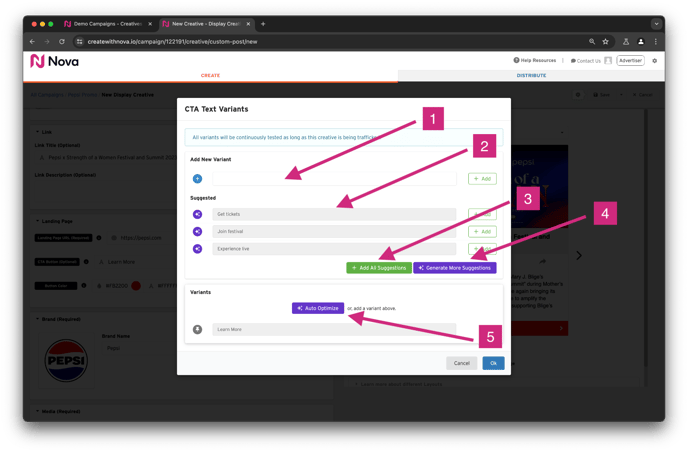
Task: Open the settings gear in Nova header
Action: tap(655, 61)
